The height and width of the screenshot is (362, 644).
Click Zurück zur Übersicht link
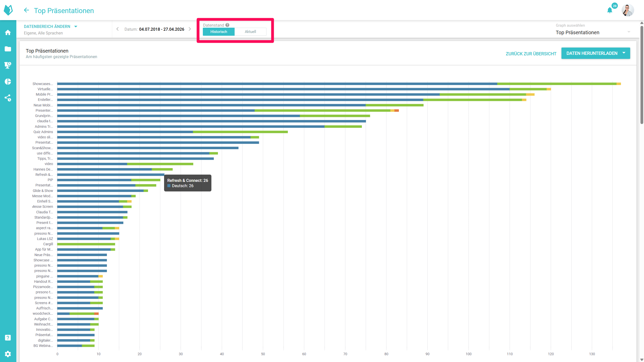point(531,54)
